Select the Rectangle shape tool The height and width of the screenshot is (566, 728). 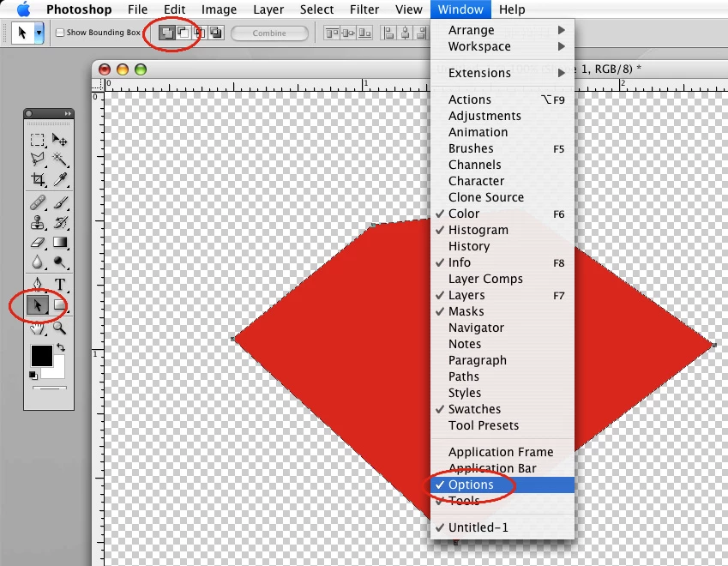[x=59, y=305]
